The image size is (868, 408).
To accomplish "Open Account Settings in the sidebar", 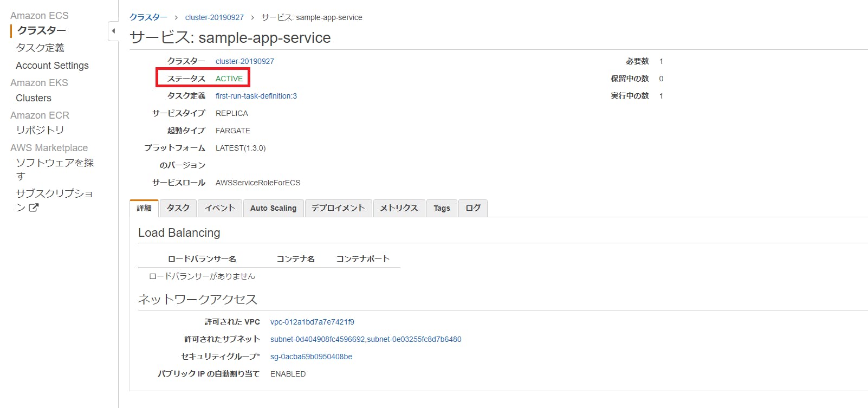I will pyautogui.click(x=52, y=66).
